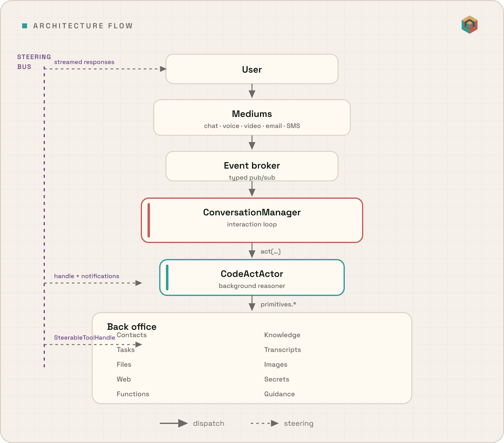Click the Back office heading

point(132,327)
